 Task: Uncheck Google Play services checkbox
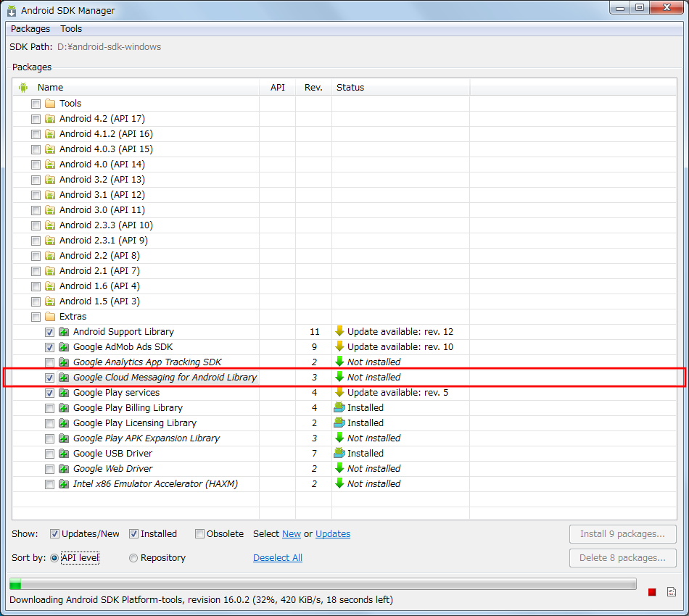tap(49, 393)
